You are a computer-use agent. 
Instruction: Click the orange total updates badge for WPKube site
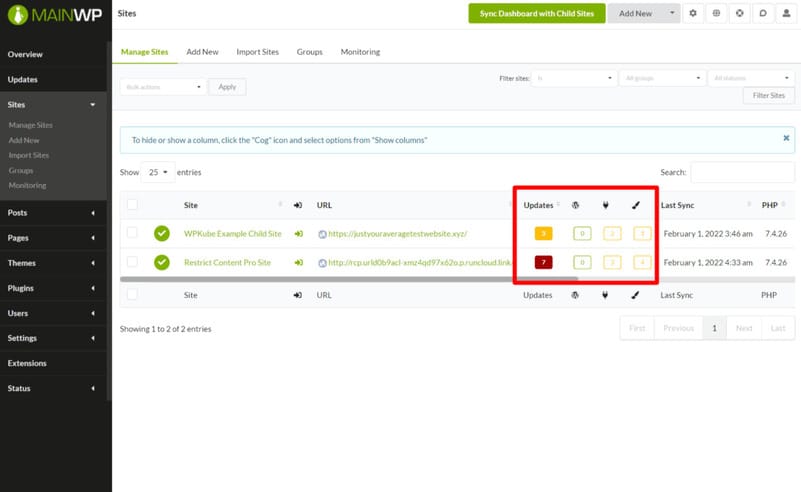point(544,233)
